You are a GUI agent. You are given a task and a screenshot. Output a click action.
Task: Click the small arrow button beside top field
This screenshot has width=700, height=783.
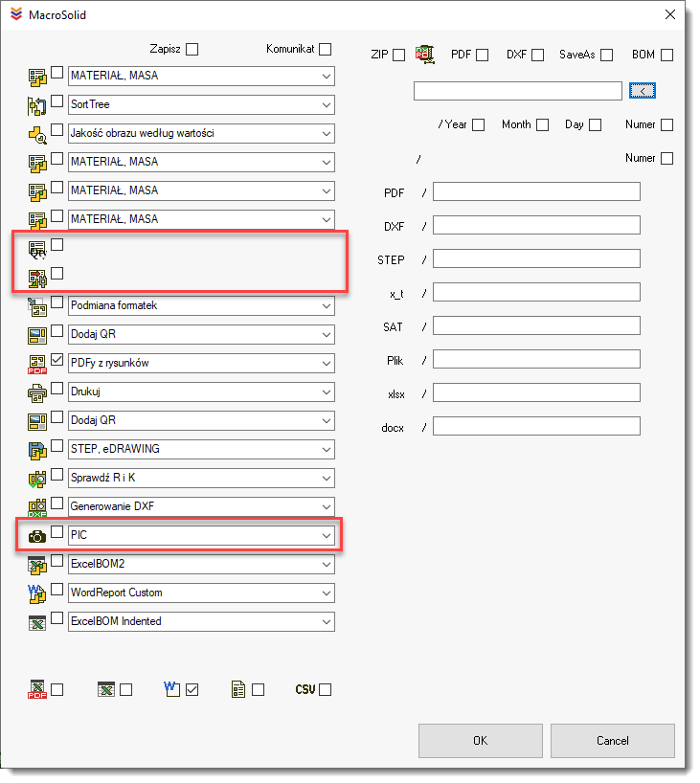[643, 91]
